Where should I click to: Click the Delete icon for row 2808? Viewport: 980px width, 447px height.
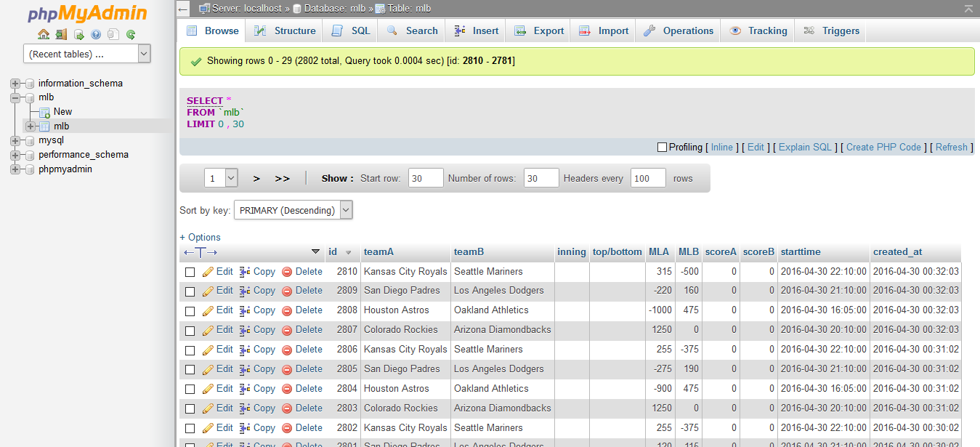[287, 310]
